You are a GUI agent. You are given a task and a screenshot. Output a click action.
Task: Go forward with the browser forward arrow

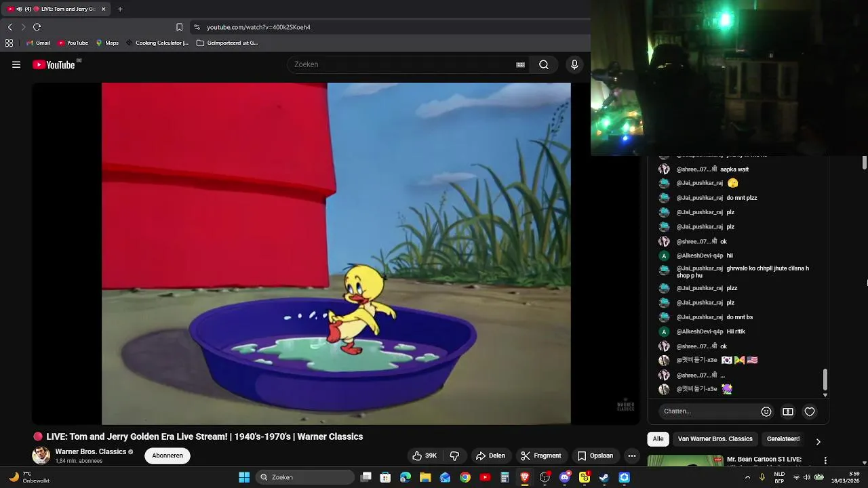click(23, 27)
